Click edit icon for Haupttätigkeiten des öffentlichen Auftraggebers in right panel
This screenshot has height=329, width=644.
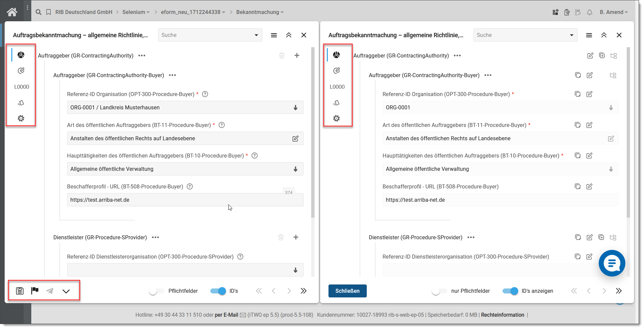click(x=589, y=156)
